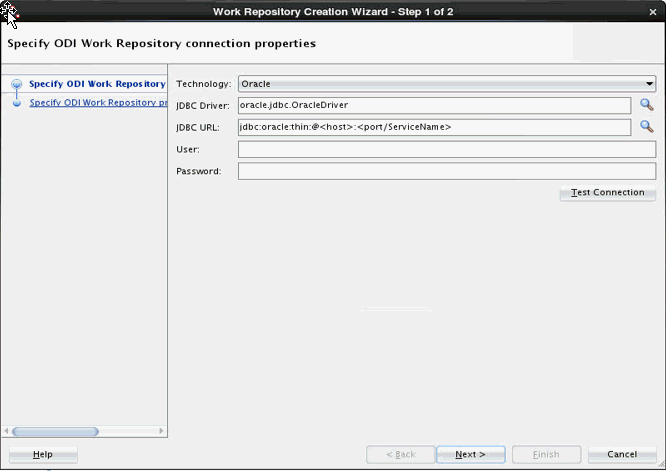Click the steps panel horizontal scrollbar thumb
Image resolution: width=666 pixels, height=471 pixels.
pyautogui.click(x=55, y=432)
